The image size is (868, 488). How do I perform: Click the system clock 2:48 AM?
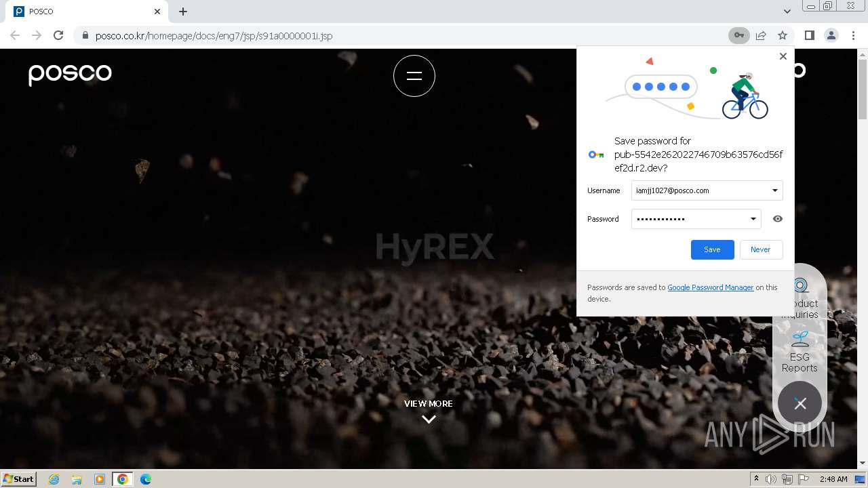coord(833,479)
